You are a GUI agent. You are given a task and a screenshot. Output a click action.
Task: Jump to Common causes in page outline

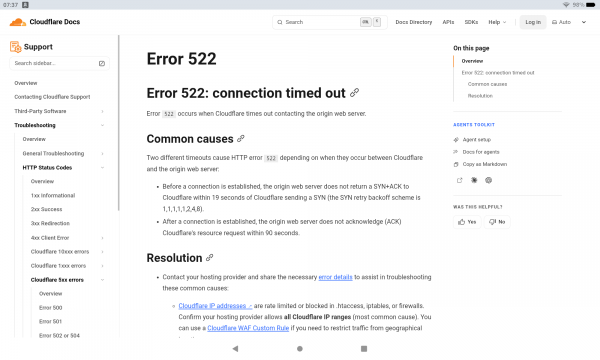[x=487, y=84]
